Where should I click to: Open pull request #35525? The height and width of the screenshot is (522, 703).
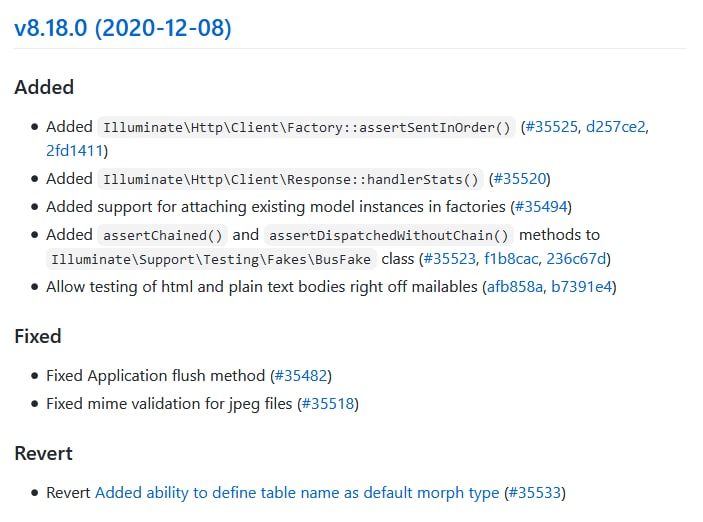coord(551,126)
